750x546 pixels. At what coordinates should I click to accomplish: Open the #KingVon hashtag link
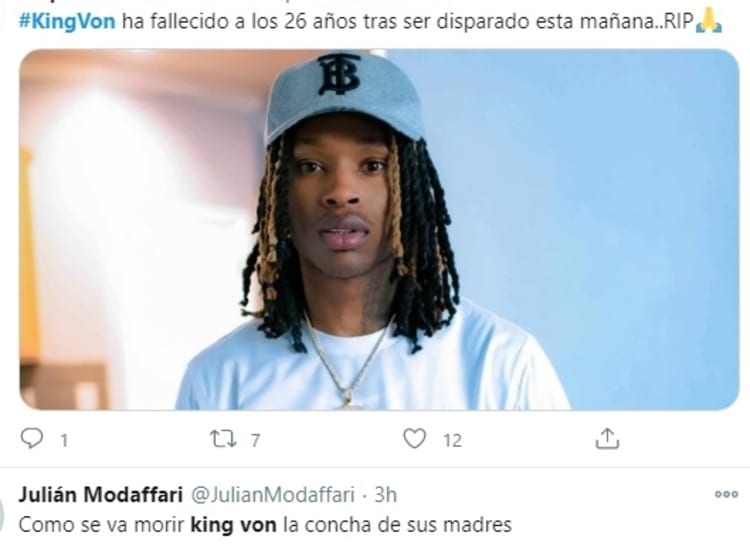coord(67,22)
